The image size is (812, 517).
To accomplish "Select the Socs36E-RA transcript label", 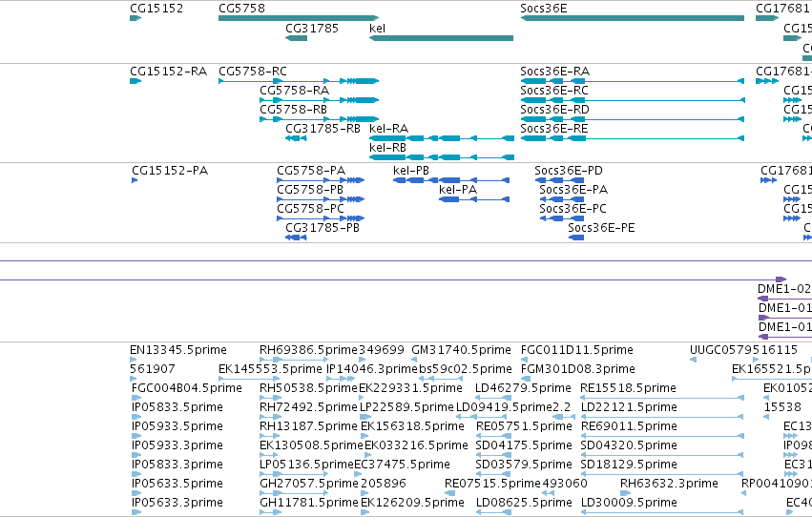I will (555, 71).
